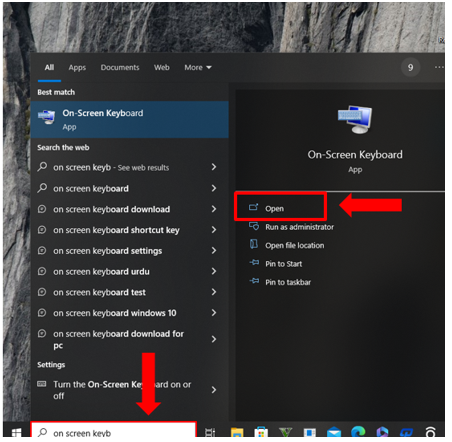Expand arrow for 'on screen keyb' web result
452x442 pixels.
point(214,167)
